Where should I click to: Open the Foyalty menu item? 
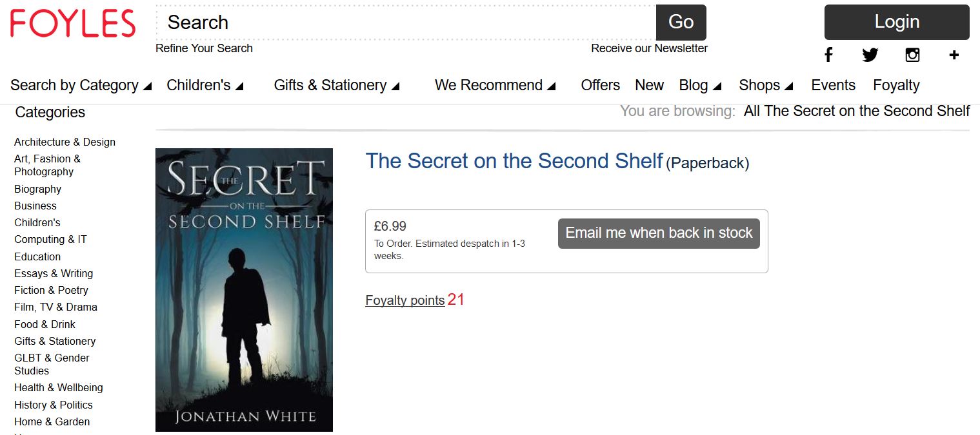point(896,85)
